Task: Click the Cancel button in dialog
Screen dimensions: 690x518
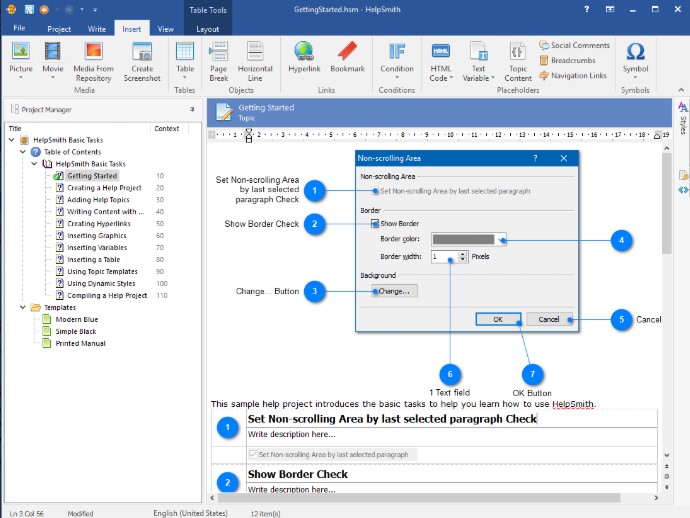Action: click(x=549, y=319)
